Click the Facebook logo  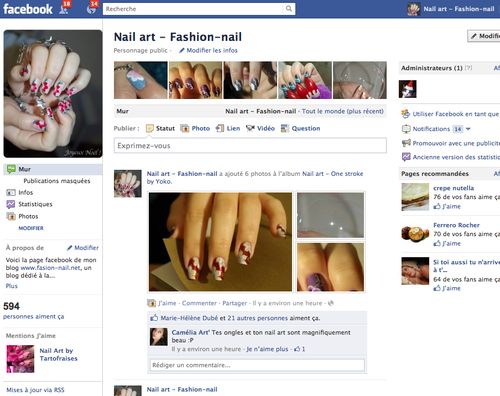pyautogui.click(x=28, y=9)
